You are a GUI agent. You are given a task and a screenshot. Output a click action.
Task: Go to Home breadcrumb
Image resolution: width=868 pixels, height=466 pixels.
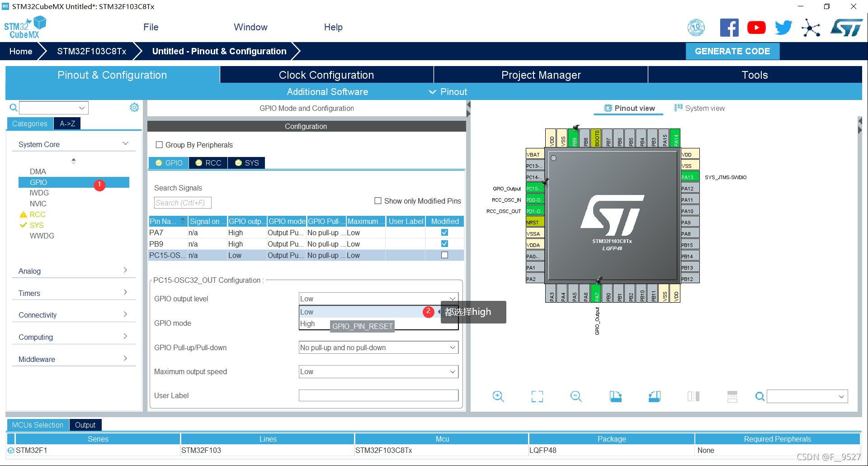pyautogui.click(x=21, y=51)
